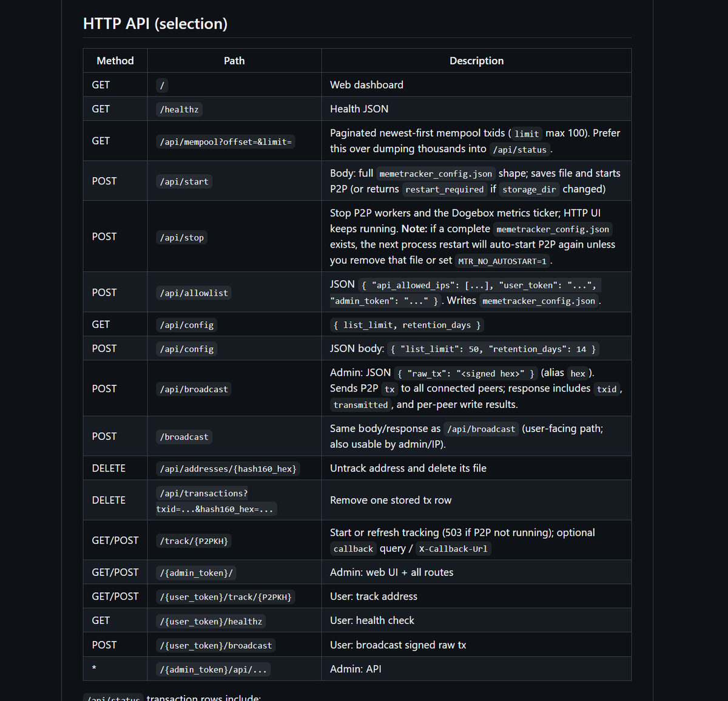Click 'storage_dir' inline code

529,189
